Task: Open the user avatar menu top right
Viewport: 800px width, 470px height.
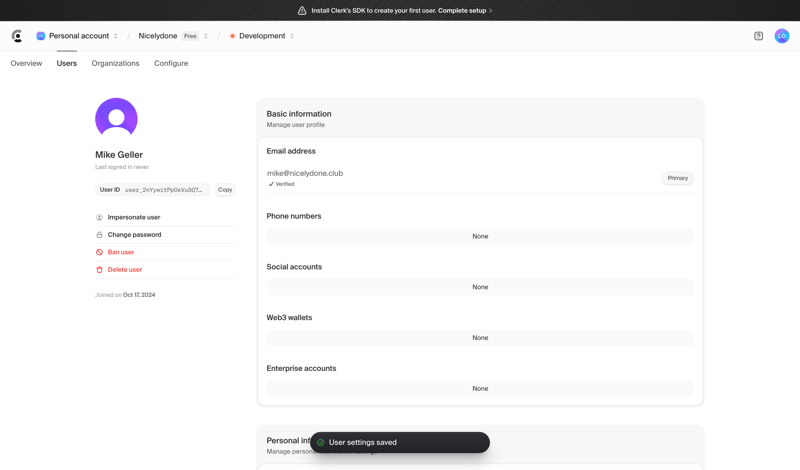Action: 782,36
